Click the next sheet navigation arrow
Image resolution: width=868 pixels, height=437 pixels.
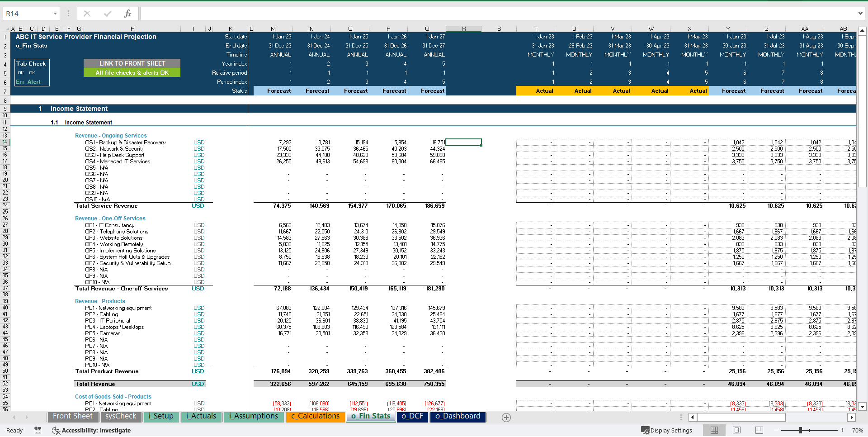click(27, 417)
